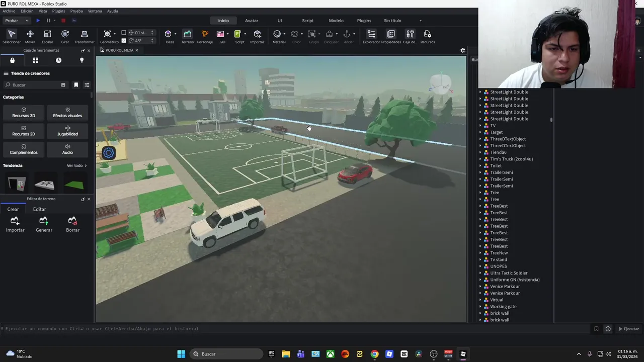Toggle the Propiedades panel
Screen dimensions: 644x362
(391, 36)
